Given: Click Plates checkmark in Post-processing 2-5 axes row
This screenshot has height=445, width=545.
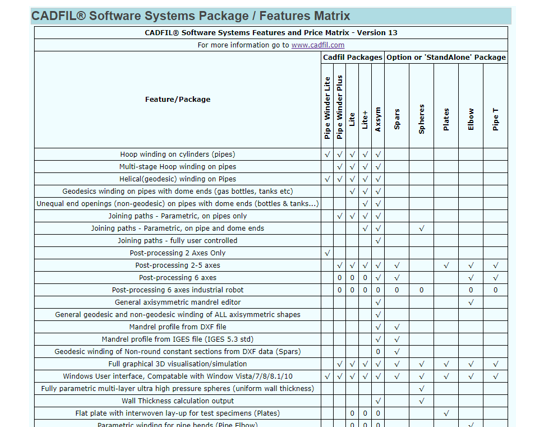Looking at the screenshot, I should 446,265.
